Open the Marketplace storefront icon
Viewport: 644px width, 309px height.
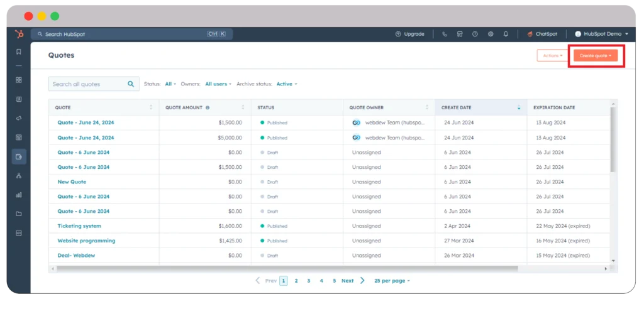coord(460,34)
